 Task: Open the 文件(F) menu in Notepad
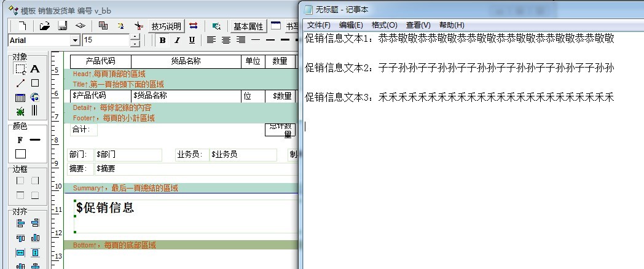tap(318, 25)
